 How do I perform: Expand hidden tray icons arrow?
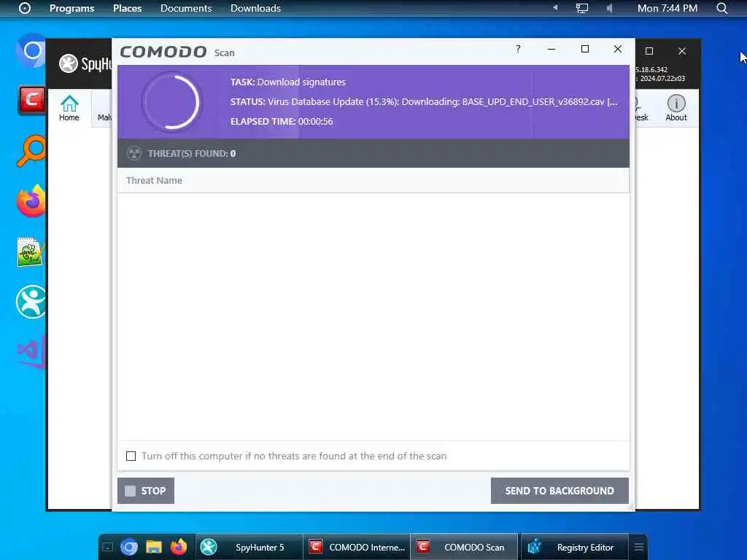click(x=555, y=7)
